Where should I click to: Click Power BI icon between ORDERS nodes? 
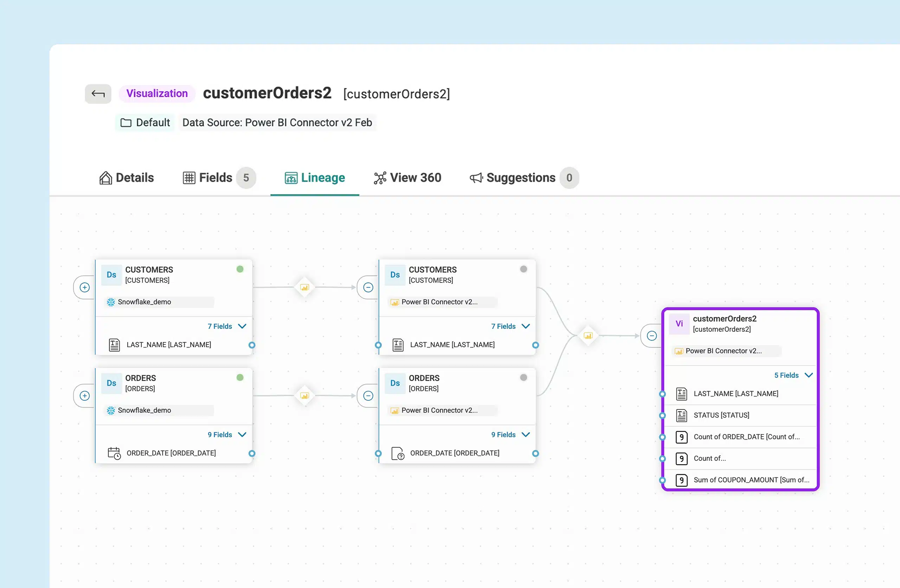(x=304, y=396)
